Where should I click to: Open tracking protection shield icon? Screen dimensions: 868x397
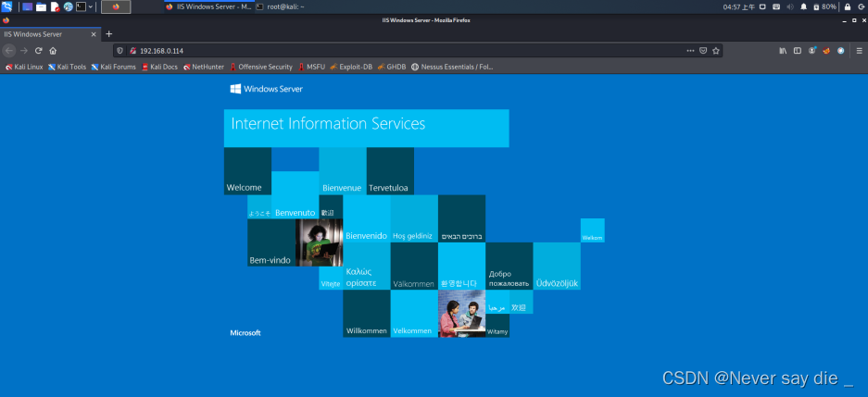click(120, 51)
